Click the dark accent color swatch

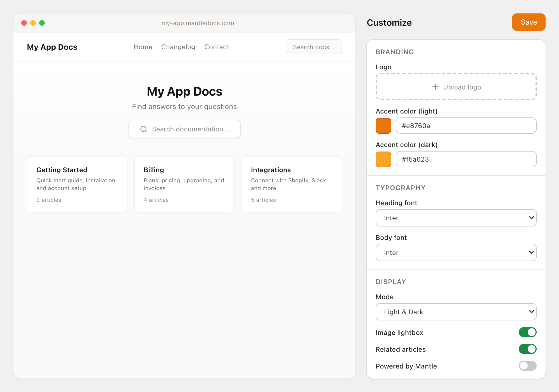coord(383,159)
